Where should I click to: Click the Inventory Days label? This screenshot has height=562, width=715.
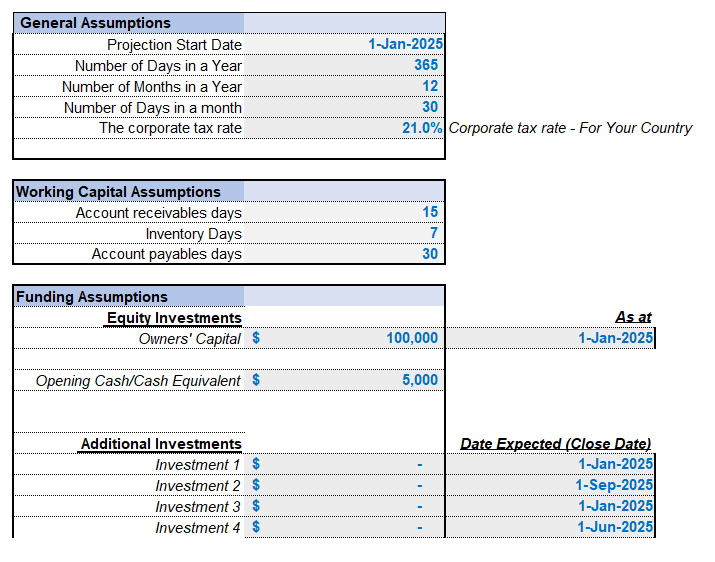tap(194, 234)
